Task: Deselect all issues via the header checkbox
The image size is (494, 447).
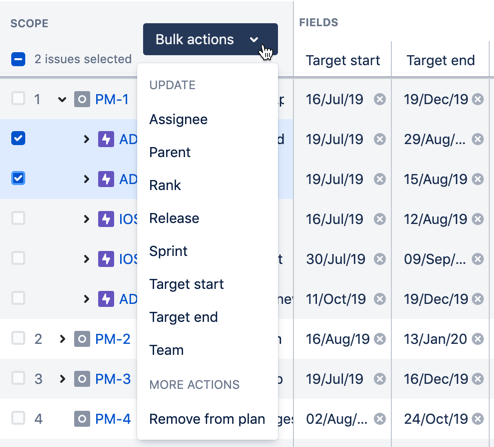Action: (18, 59)
